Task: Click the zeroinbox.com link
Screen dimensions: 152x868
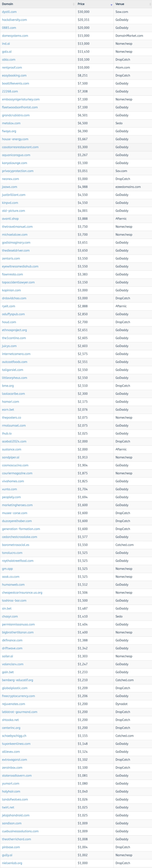Action: [x=12, y=768]
